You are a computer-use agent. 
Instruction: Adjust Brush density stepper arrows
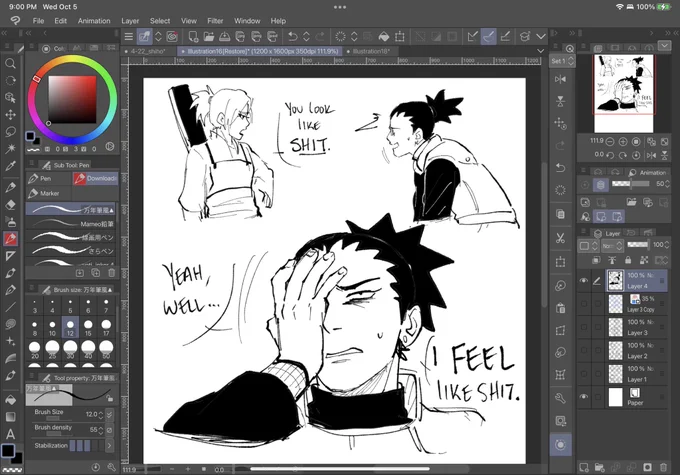(x=101, y=430)
